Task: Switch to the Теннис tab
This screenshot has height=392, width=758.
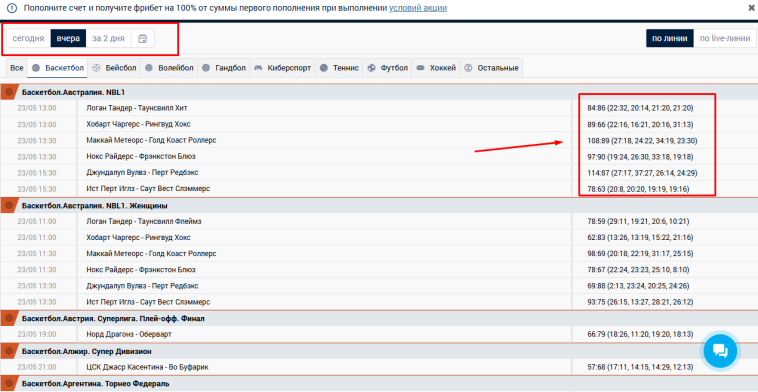Action: (339, 68)
